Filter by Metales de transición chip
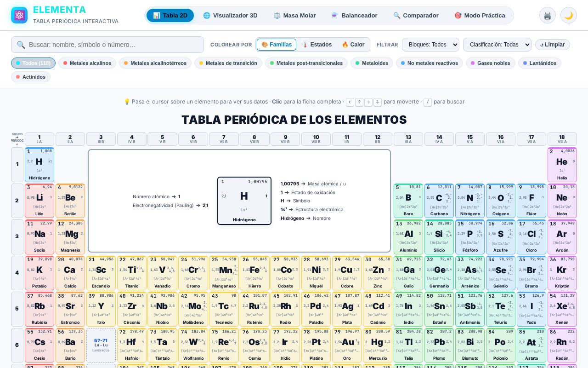 (228, 63)
